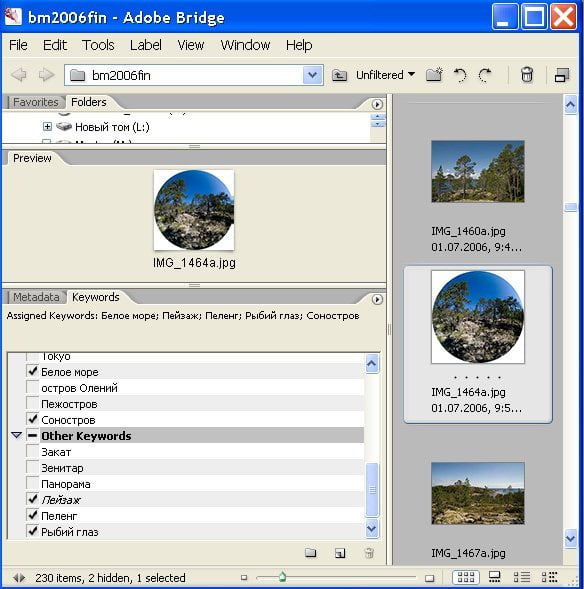Viewport: 584px width, 589px height.
Task: Enable the Панорама keyword checkbox
Action: [x=33, y=483]
